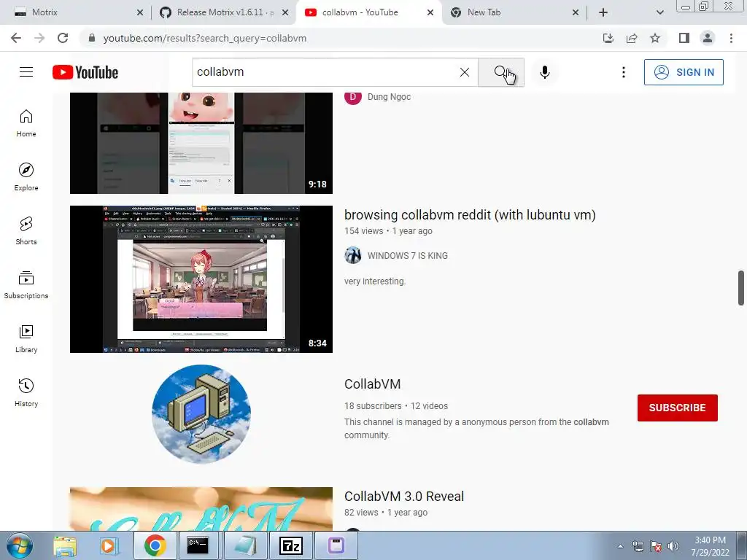Open Windows Explorer from taskbar

click(65, 545)
